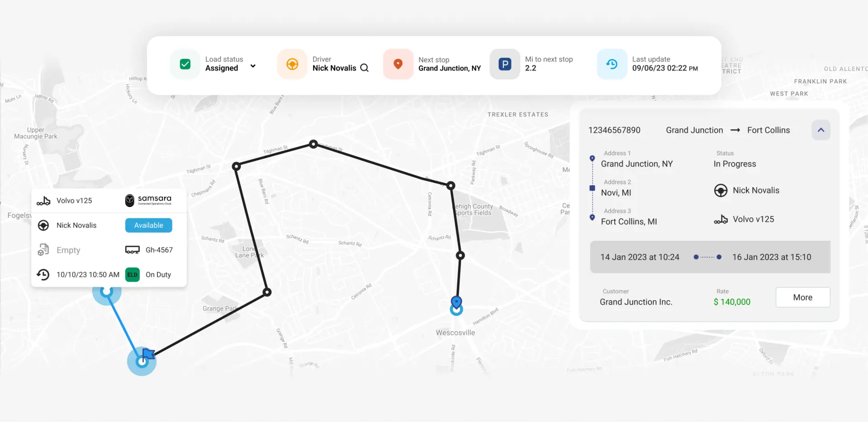Search driver with magnifier icon
The width and height of the screenshot is (868, 422).
tap(365, 68)
